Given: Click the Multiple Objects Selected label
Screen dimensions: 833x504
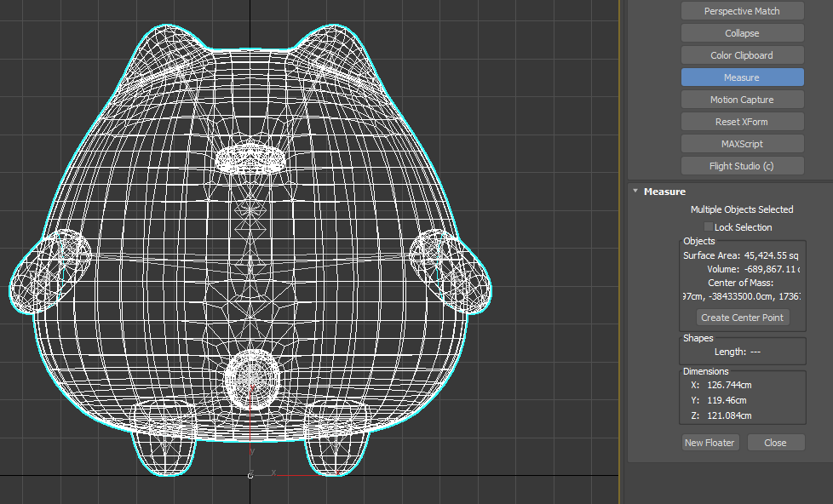Looking at the screenshot, I should point(742,209).
